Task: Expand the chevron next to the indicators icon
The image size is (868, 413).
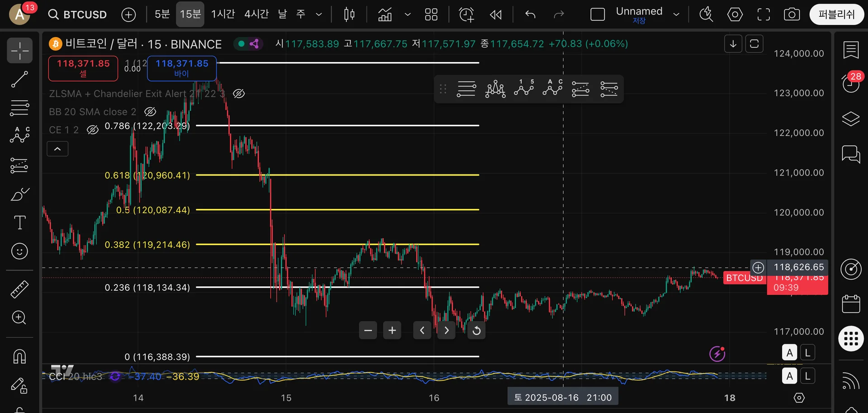Action: point(408,14)
